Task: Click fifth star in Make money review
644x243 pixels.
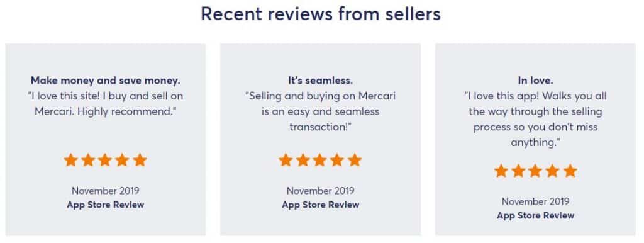Action: click(x=140, y=160)
